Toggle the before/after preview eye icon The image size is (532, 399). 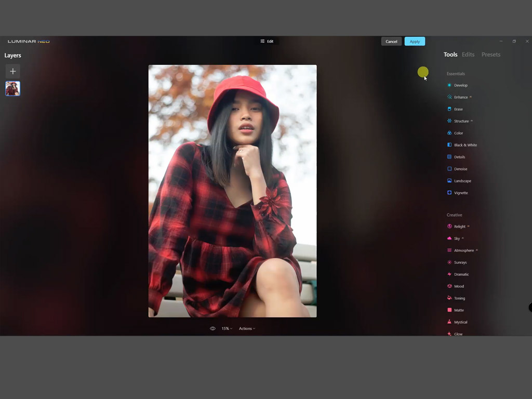click(212, 328)
